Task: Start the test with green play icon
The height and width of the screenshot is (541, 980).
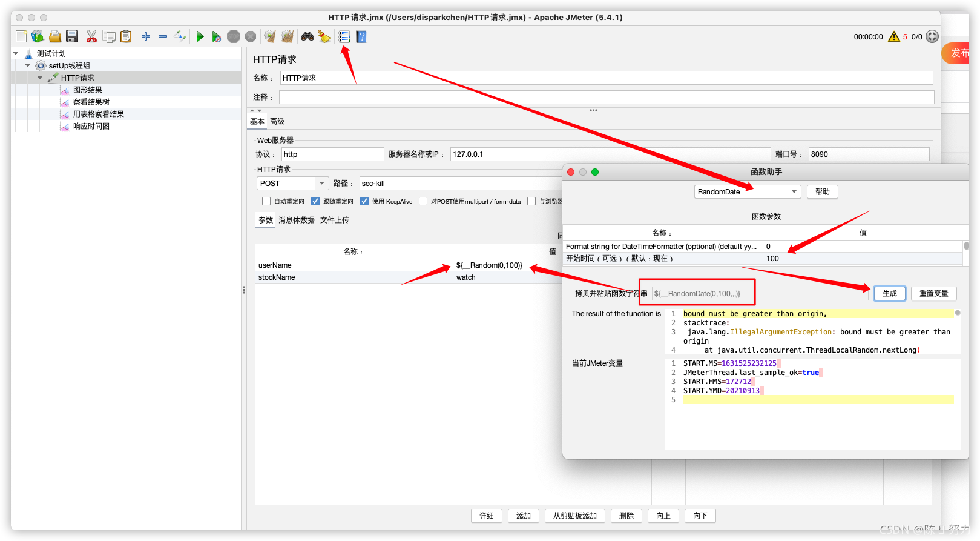Action: pyautogui.click(x=200, y=36)
